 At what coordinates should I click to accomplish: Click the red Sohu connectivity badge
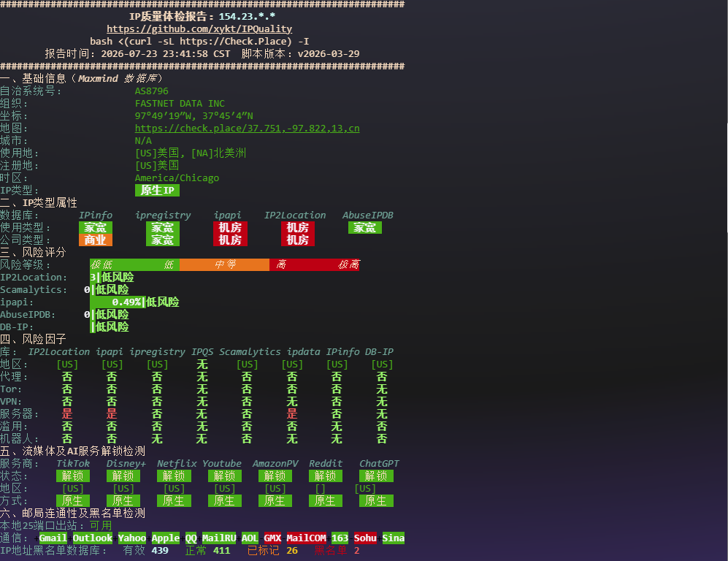pyautogui.click(x=365, y=538)
